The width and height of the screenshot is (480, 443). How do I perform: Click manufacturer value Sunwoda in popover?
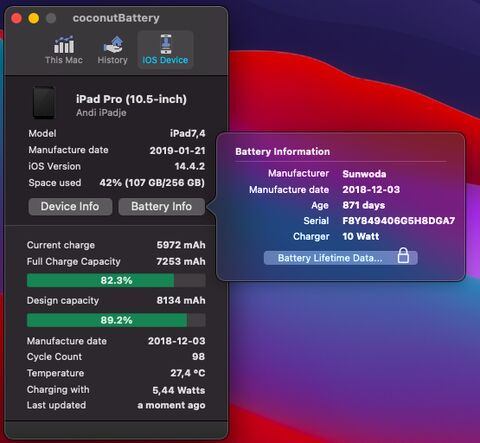(x=364, y=174)
